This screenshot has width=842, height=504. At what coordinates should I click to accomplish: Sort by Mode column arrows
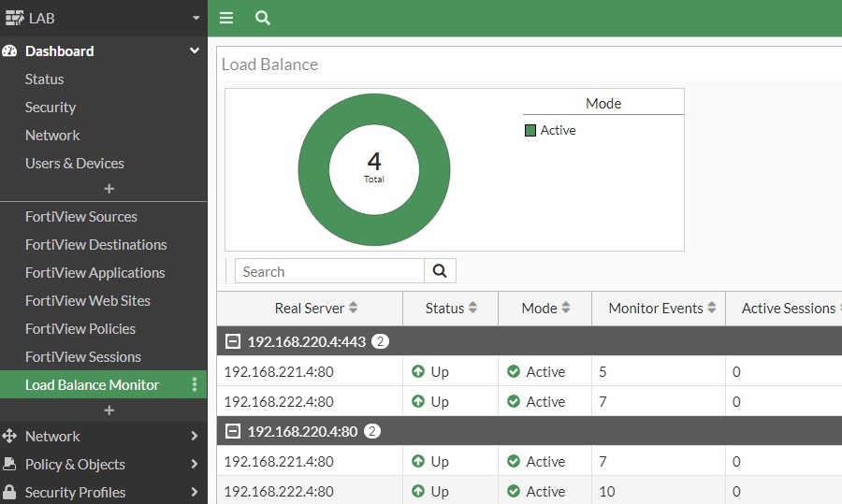[x=565, y=308]
